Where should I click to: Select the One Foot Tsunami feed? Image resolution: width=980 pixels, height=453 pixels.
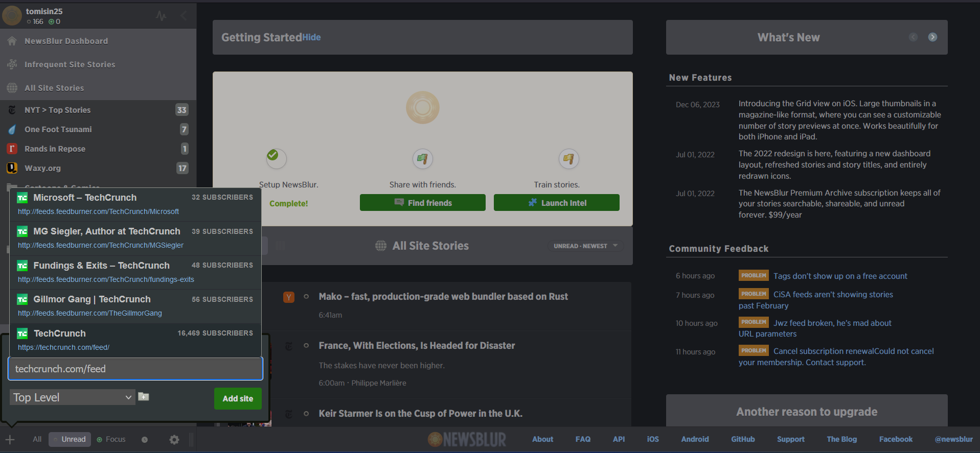tap(98, 129)
